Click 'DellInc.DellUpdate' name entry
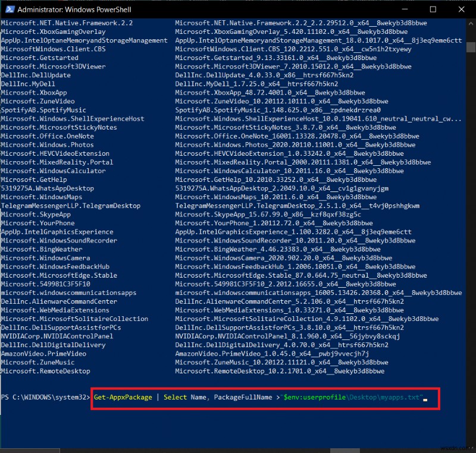476x453 pixels. click(36, 75)
